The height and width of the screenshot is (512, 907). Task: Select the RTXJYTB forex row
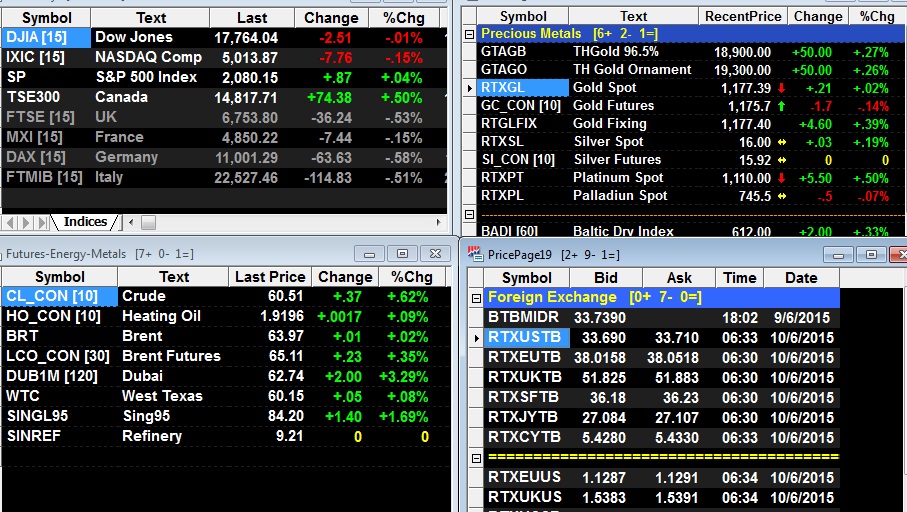click(662, 417)
